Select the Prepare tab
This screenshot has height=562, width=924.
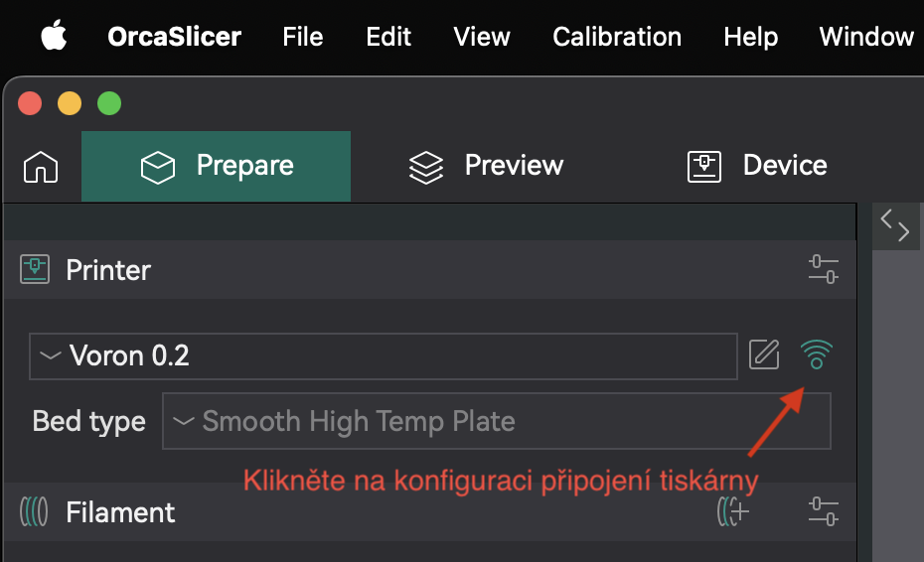point(217,166)
